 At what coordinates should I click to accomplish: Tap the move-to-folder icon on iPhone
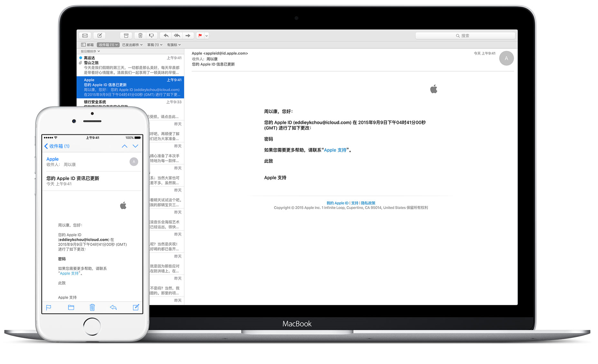click(71, 308)
